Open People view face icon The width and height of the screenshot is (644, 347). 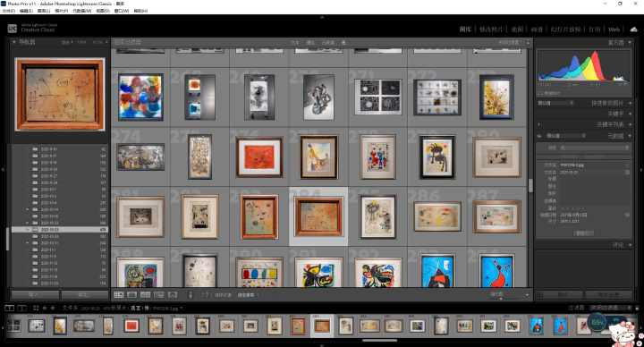[x=173, y=295]
